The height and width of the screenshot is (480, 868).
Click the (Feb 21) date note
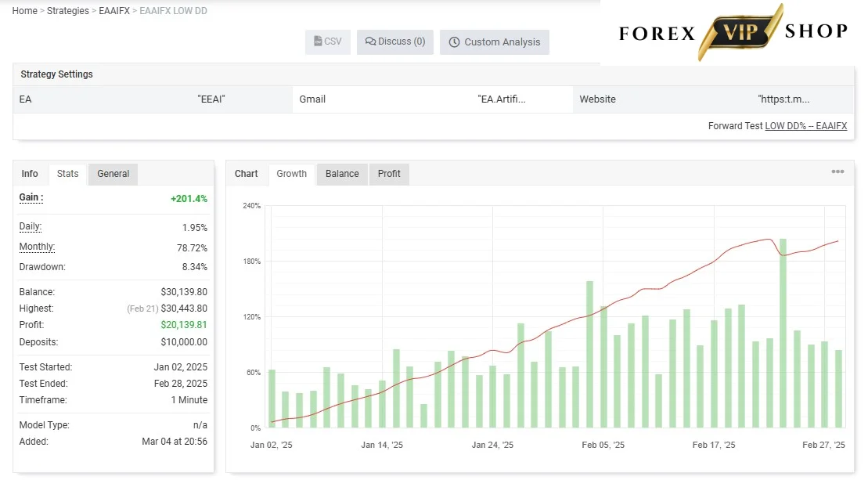(142, 309)
